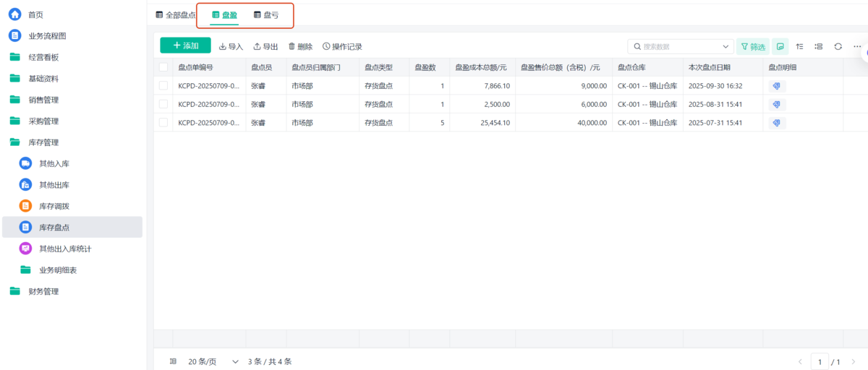Click the column settings icon at bottom left
Screen dimensions: 868x370
coord(173,361)
